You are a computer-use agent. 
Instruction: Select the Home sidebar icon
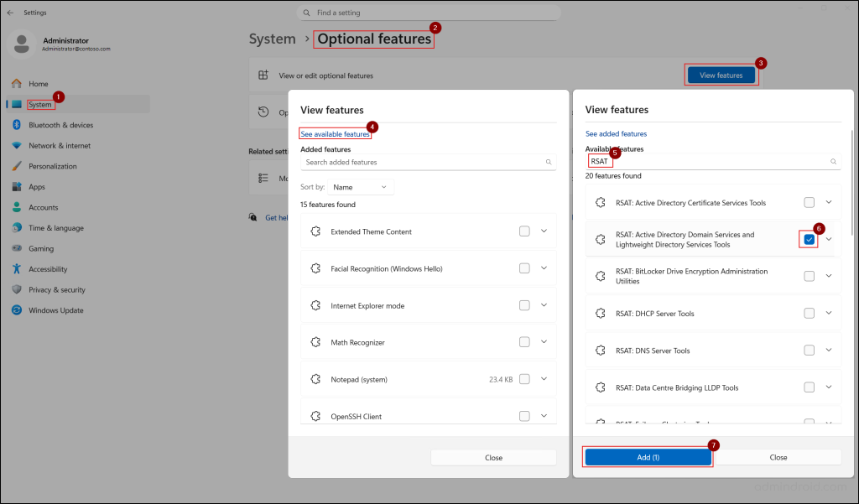pyautogui.click(x=17, y=83)
